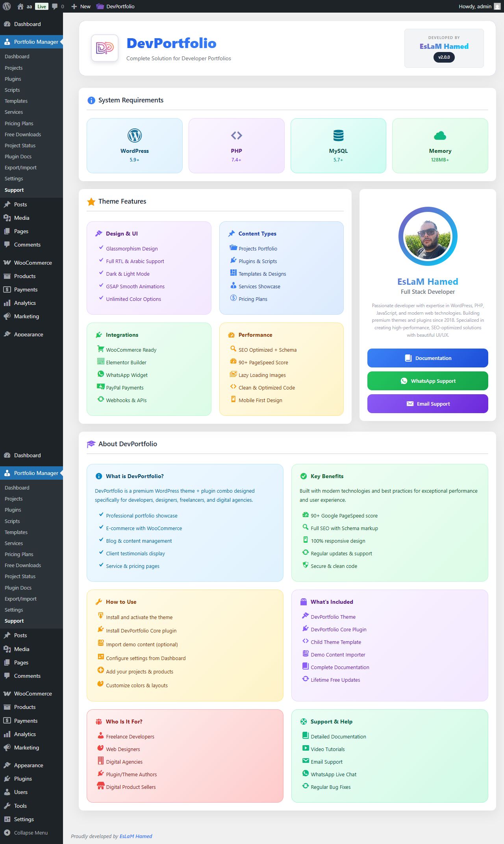The width and height of the screenshot is (504, 844).
Task: Click the "Lifetime Free Updates" list item
Action: tap(335, 680)
